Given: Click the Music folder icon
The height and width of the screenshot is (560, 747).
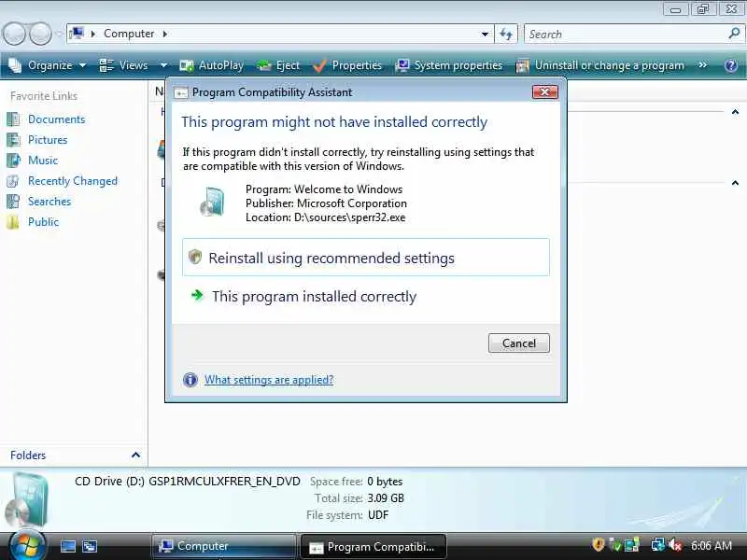Looking at the screenshot, I should pyautogui.click(x=13, y=160).
